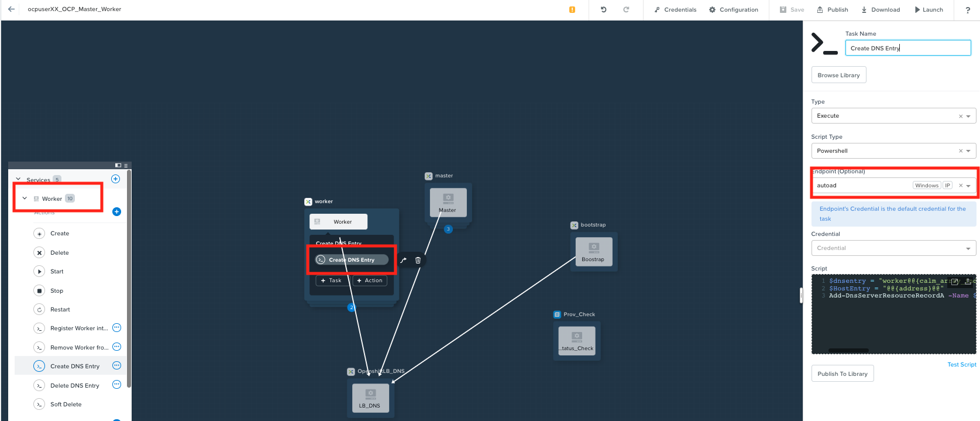Collapse the Worker service tree
Image resolution: width=980 pixels, height=421 pixels.
(x=25, y=198)
